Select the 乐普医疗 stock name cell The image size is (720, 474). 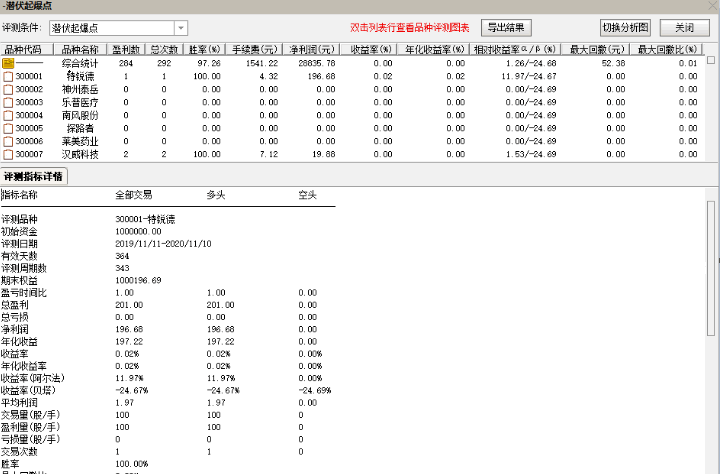[x=80, y=102]
